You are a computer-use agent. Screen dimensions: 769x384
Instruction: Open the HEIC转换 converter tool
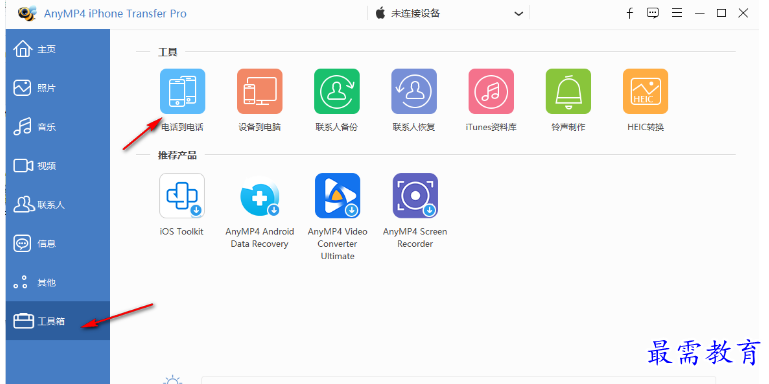[645, 92]
